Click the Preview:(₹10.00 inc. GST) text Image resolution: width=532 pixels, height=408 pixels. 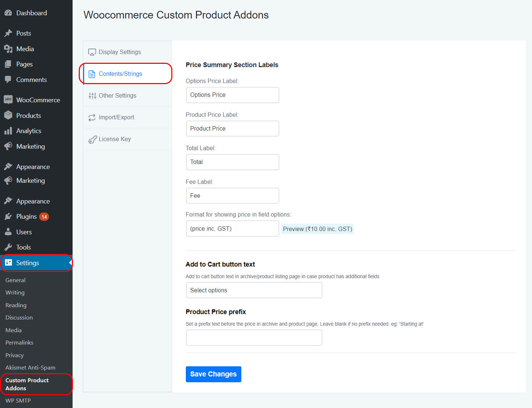[318, 229]
